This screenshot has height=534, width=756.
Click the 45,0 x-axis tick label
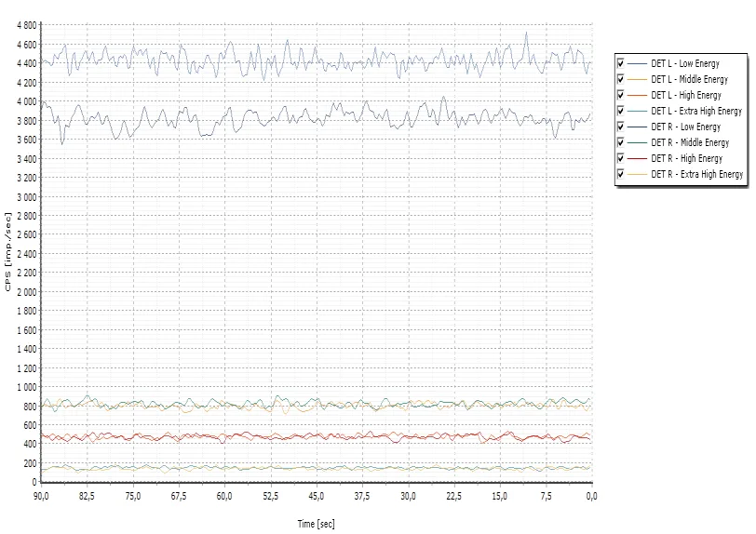point(317,496)
